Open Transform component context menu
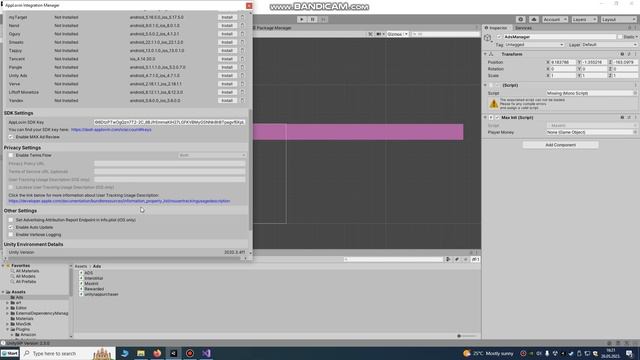Screen dimensions: 640x360 click(x=636, y=54)
